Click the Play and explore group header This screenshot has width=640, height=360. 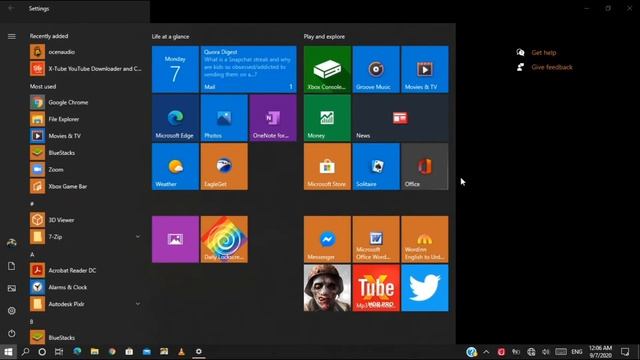point(324,36)
